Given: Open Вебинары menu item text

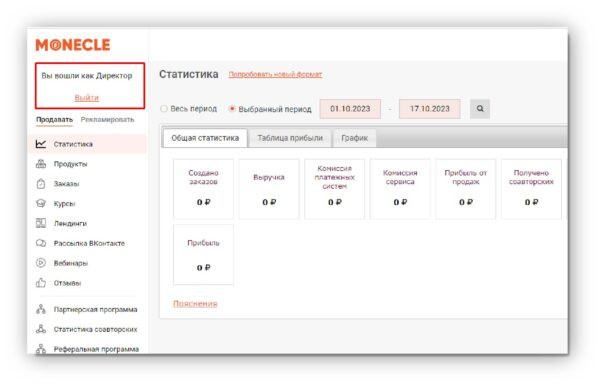Looking at the screenshot, I should (71, 263).
